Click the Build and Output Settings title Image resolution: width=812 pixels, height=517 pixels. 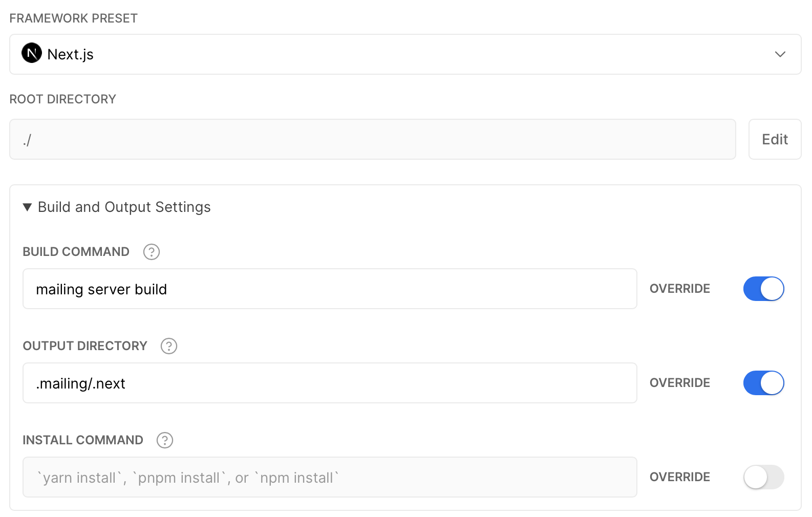[x=124, y=207]
